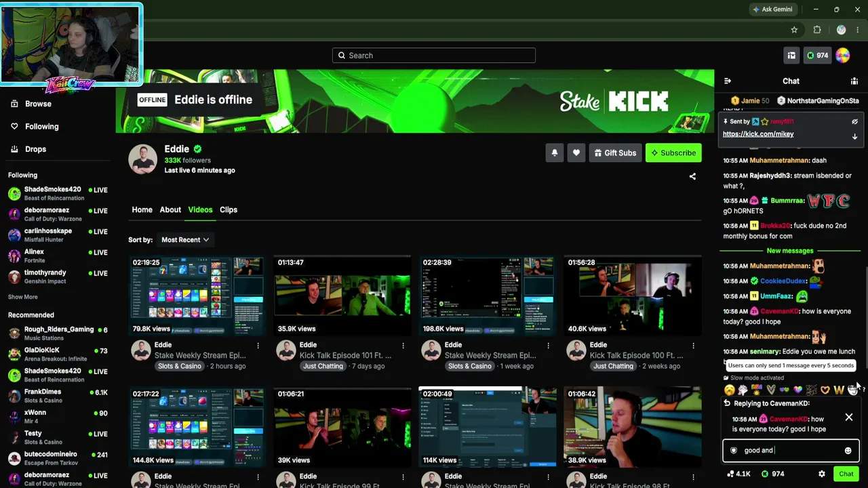The image size is (868, 488).
Task: Play the 02:19:25 Stake Weekly Stream video
Action: tap(197, 296)
